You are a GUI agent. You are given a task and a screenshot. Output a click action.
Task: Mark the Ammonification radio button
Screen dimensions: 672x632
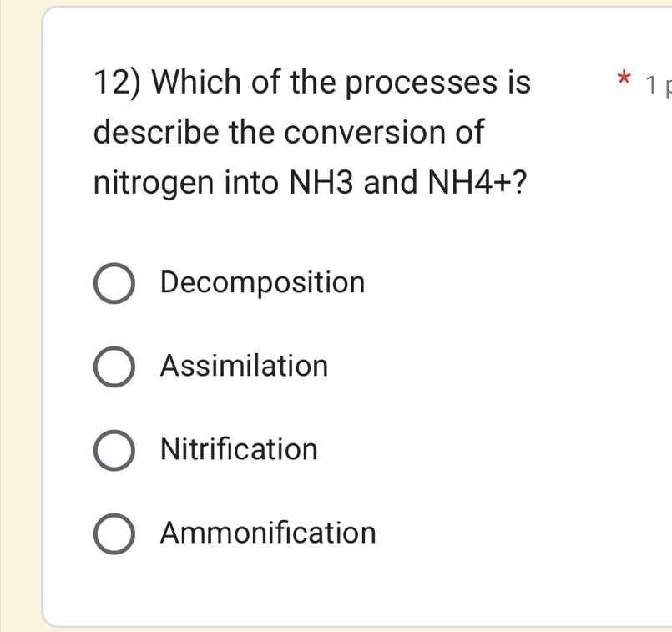pyautogui.click(x=113, y=533)
